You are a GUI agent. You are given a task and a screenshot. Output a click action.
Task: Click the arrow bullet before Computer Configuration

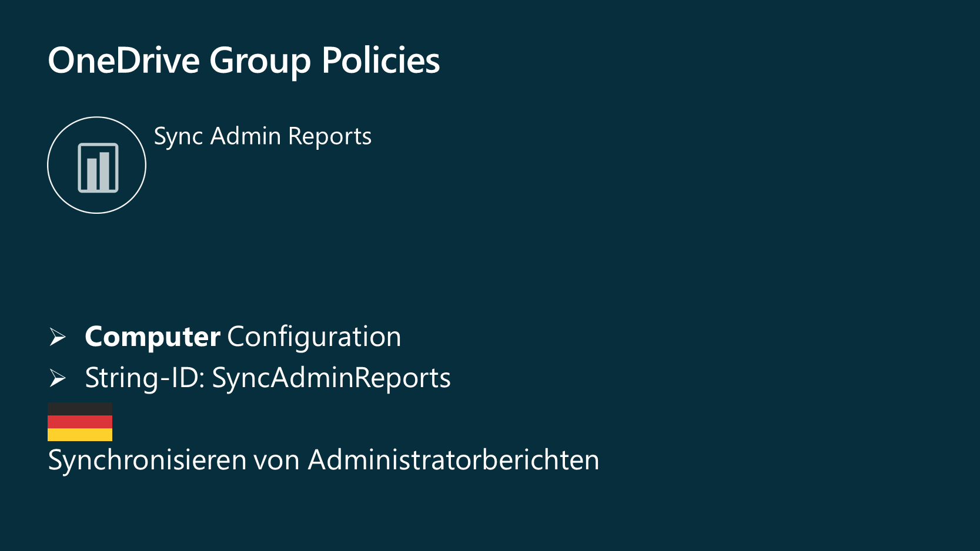[58, 337]
